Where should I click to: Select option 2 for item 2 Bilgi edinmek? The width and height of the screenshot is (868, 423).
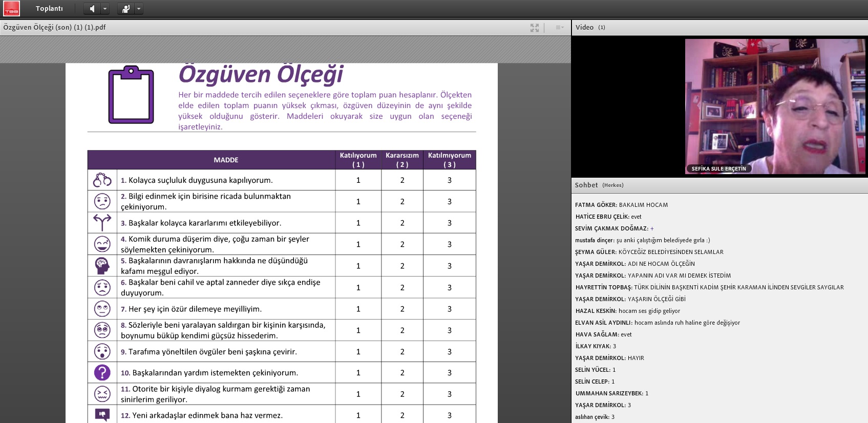[x=403, y=202]
